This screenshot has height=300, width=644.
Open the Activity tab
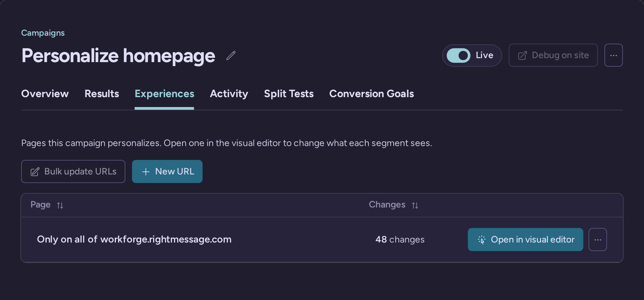pyautogui.click(x=229, y=94)
